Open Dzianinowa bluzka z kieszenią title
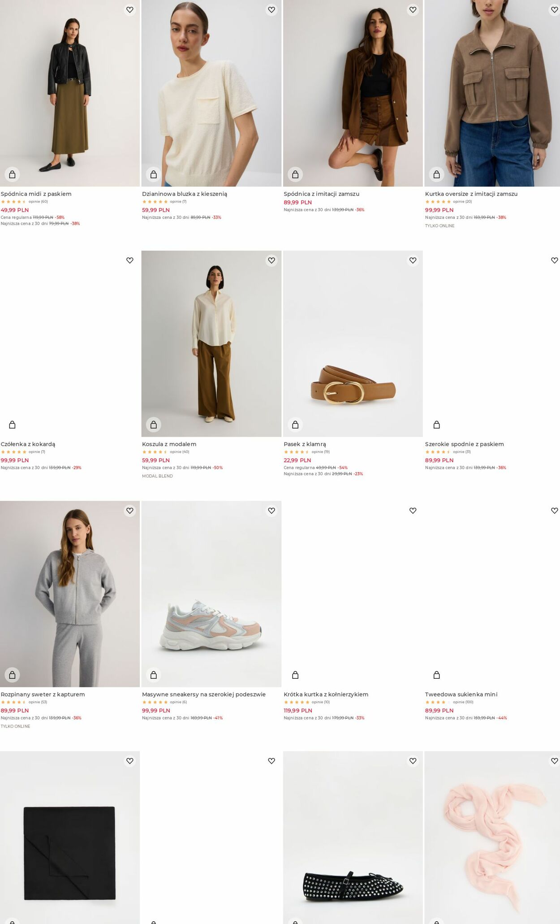This screenshot has width=560, height=924. [x=185, y=194]
